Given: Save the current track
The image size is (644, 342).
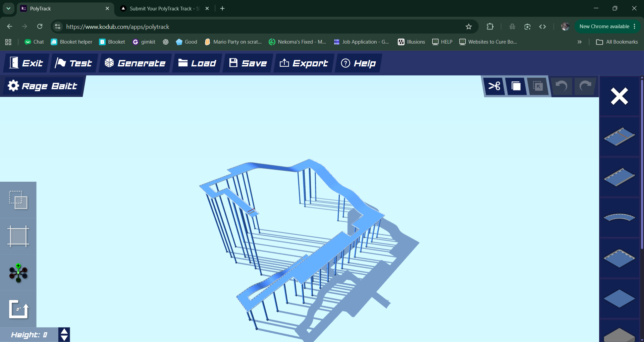Looking at the screenshot, I should 248,63.
